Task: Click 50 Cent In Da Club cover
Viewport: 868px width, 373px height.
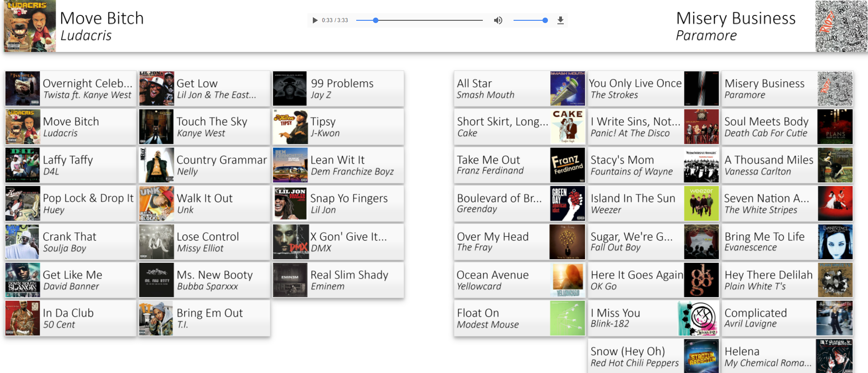Action: (23, 318)
